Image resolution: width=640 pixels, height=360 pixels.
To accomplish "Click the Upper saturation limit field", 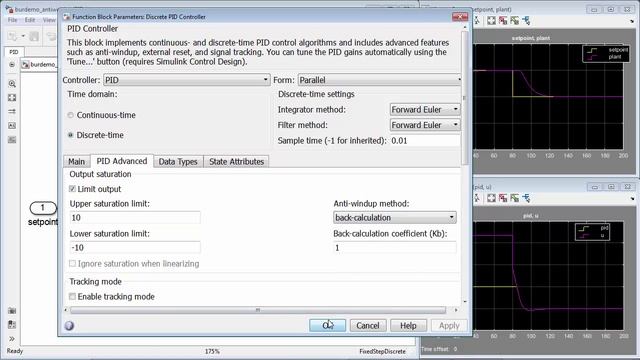I will click(x=135, y=218).
